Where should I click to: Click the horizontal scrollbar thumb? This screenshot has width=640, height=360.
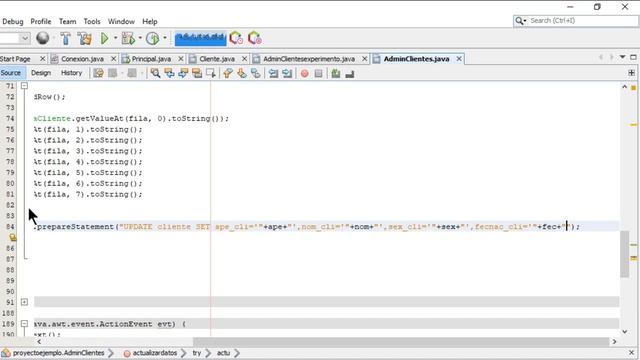tap(401, 341)
